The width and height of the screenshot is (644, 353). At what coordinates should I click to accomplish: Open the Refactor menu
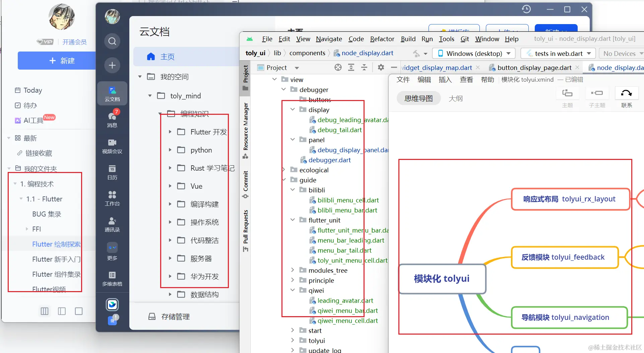point(382,39)
